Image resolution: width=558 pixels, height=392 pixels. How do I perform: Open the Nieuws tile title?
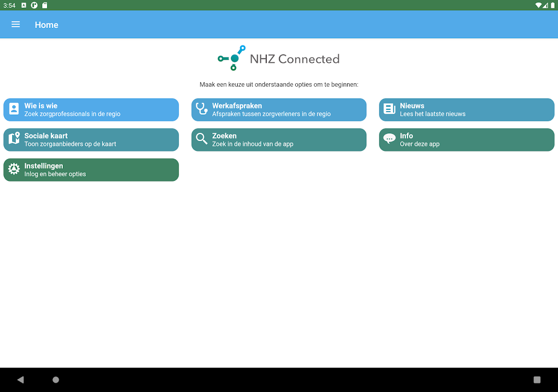coord(412,106)
